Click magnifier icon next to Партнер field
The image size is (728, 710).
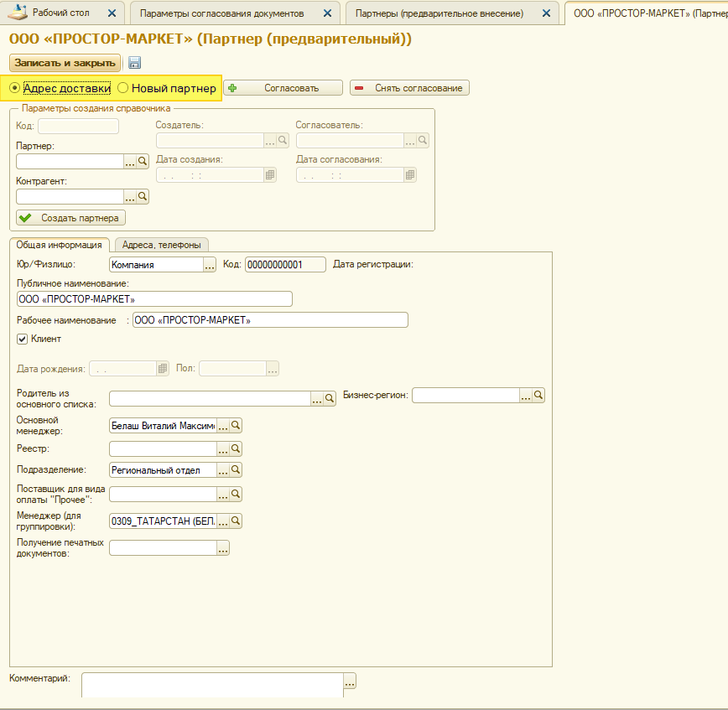pos(143,162)
